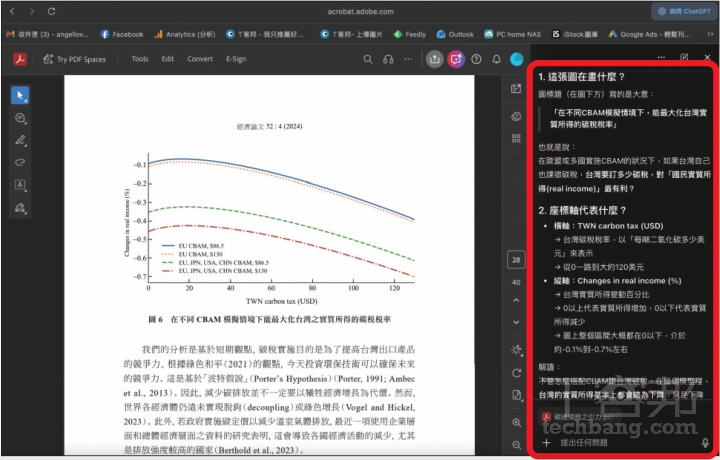The height and width of the screenshot is (460, 720).
Task: Expand hidden bookmarks with the chevron
Action: 710,34
